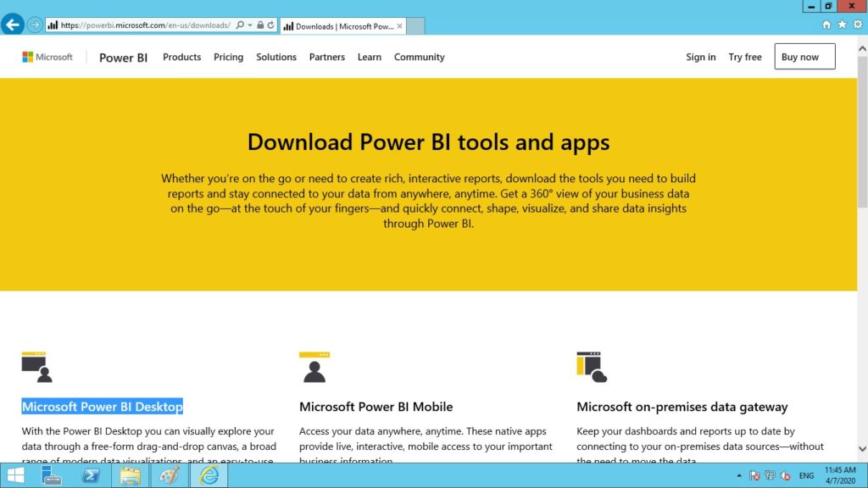This screenshot has height=488, width=868.
Task: Click the browser Home icon
Action: (x=826, y=25)
